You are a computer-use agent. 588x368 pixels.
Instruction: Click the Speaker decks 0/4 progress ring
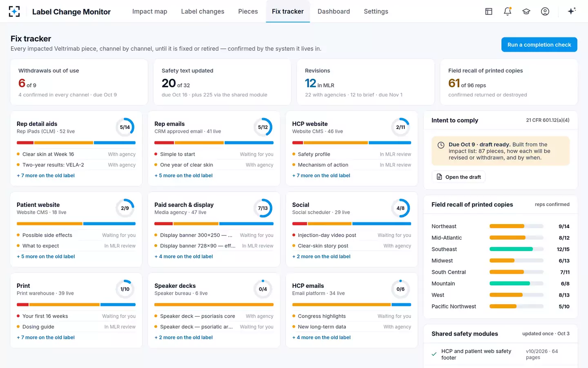[x=263, y=289]
